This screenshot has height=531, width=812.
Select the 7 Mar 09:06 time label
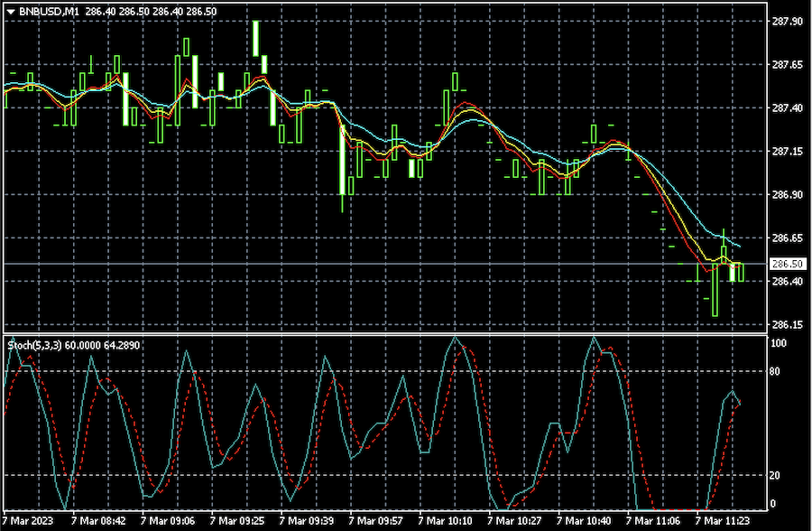pyautogui.click(x=168, y=520)
